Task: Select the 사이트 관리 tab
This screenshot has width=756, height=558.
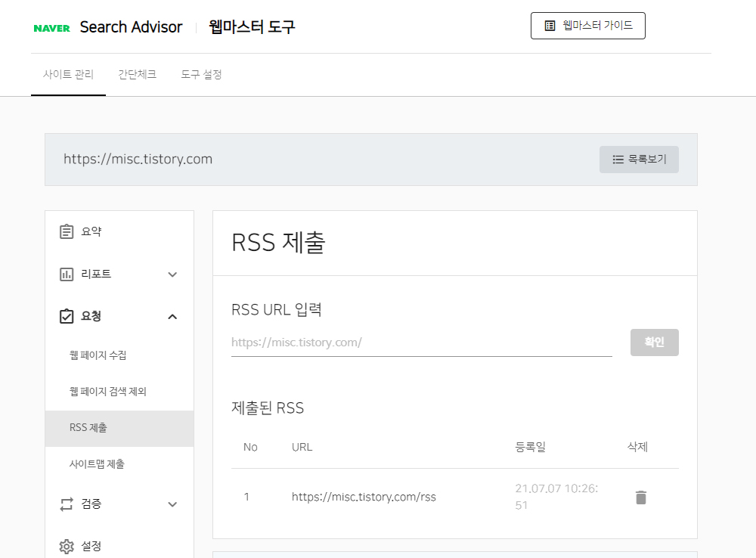Action: pos(68,74)
